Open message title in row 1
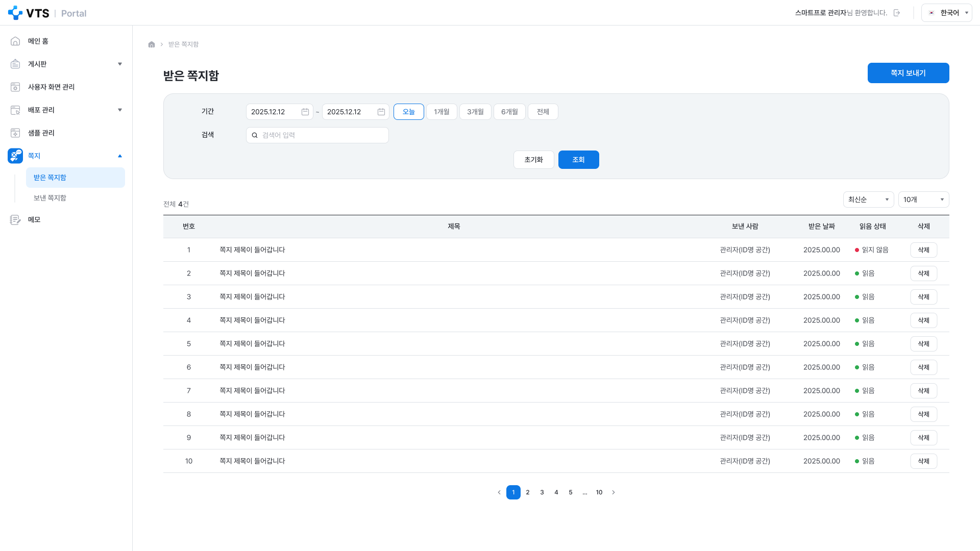980x551 pixels. pos(252,250)
